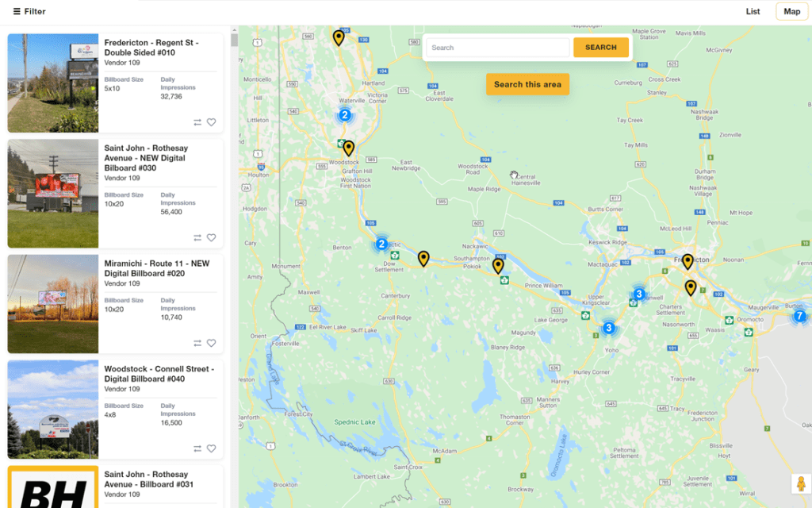Open Woodstock - Connell Street Digital Billboard #040 title
This screenshot has height=508, width=812.
pos(159,374)
